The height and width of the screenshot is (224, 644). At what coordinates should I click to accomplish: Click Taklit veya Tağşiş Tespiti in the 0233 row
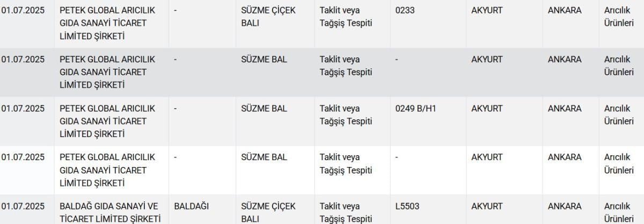(x=346, y=17)
